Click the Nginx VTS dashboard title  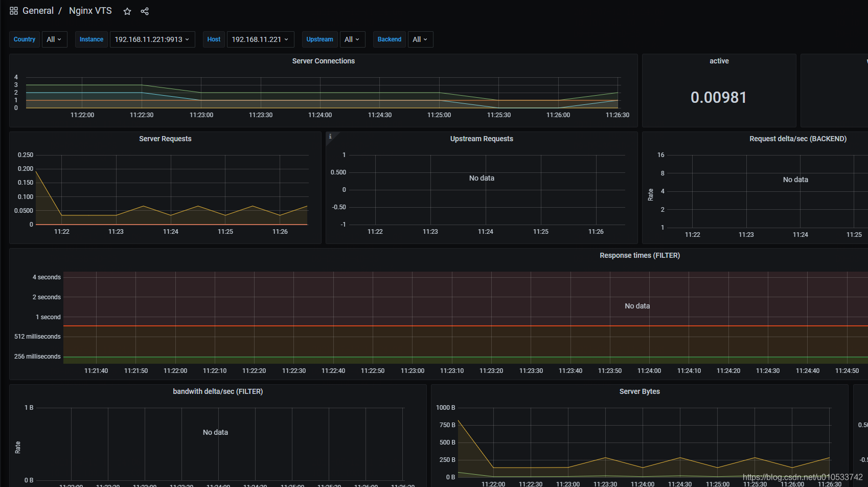pyautogui.click(x=90, y=11)
